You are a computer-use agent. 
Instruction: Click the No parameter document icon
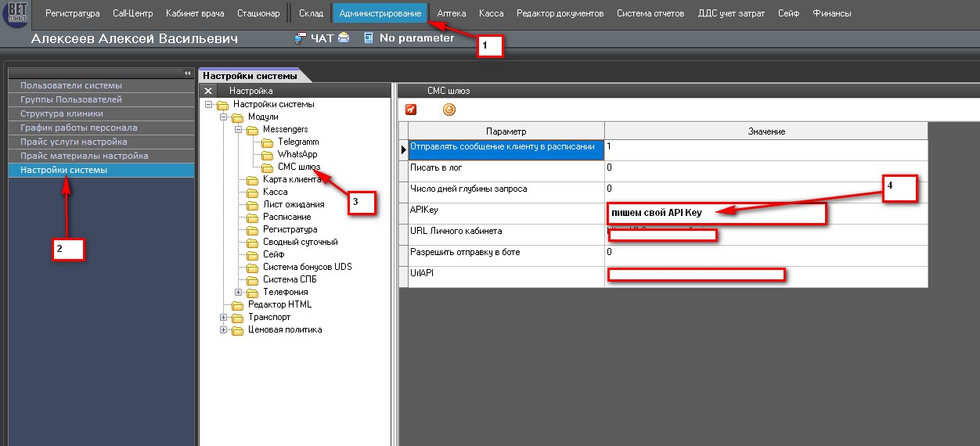369,38
